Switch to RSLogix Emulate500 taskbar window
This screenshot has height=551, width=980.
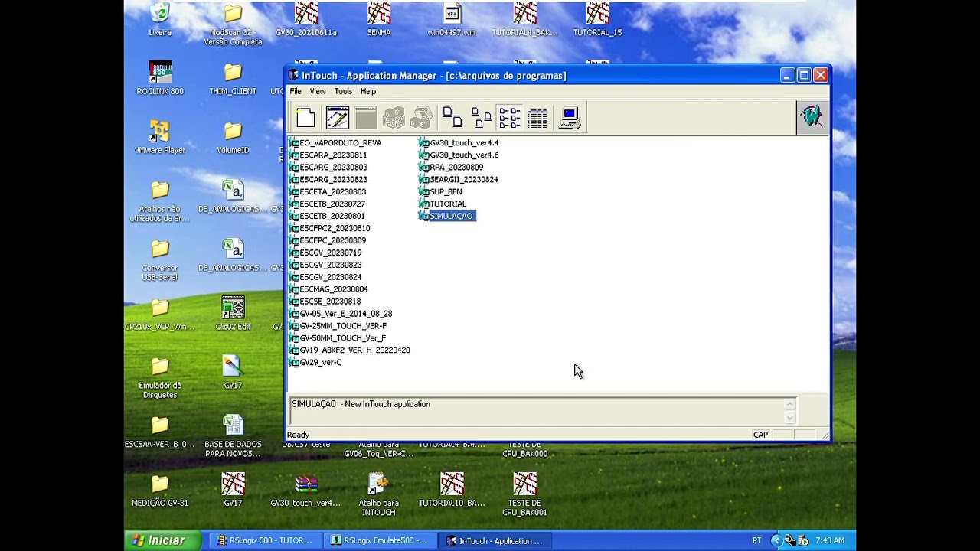[380, 540]
